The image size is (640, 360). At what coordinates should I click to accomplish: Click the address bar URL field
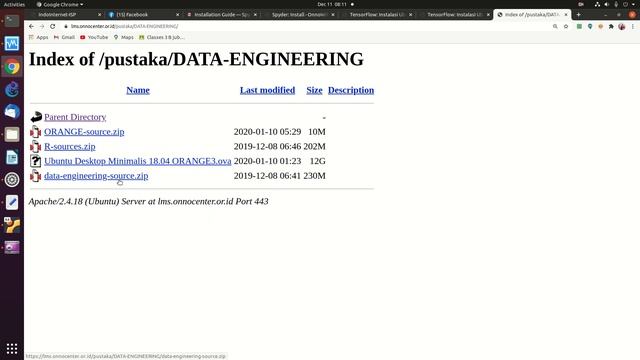306,26
